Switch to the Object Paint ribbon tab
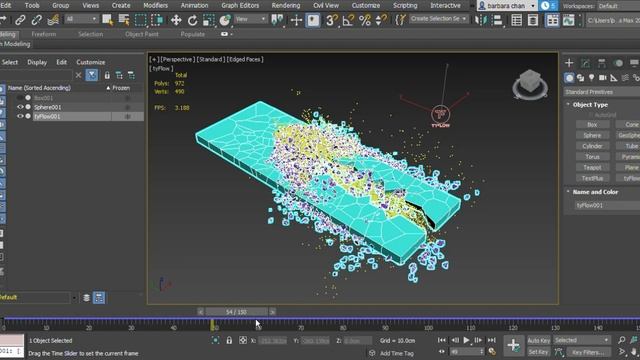Image resolution: width=640 pixels, height=360 pixels. click(142, 34)
